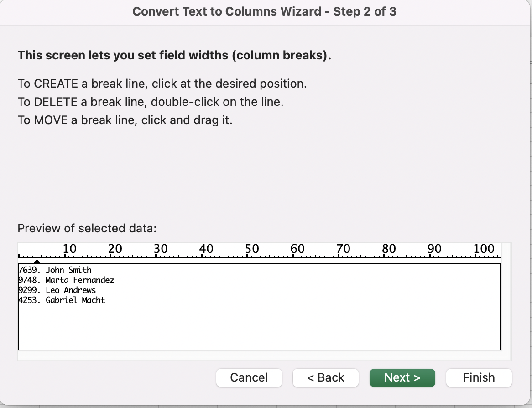Click the Gabriel Macht preview row
Image resolution: width=532 pixels, height=408 pixels.
tap(75, 300)
